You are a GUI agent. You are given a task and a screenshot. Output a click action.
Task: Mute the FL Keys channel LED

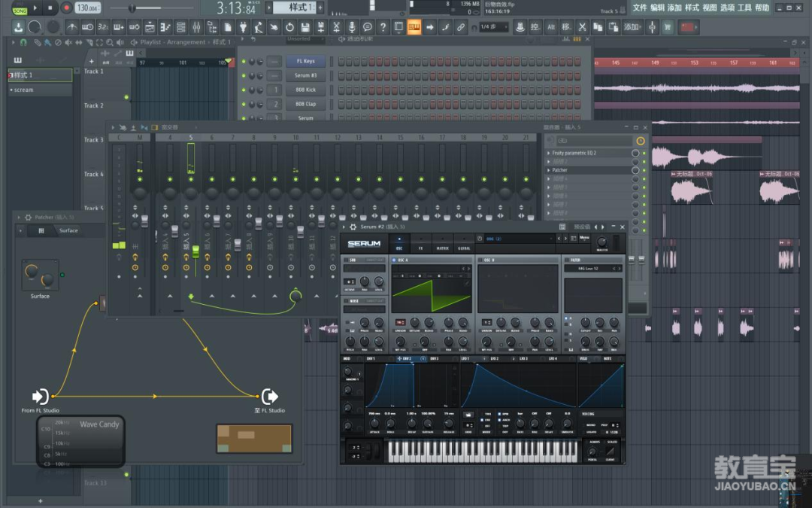click(x=244, y=61)
